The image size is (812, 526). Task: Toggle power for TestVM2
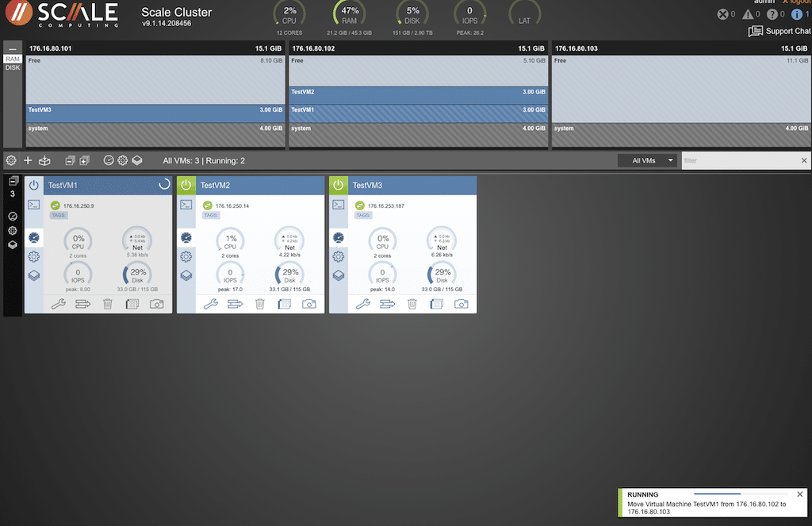click(186, 185)
